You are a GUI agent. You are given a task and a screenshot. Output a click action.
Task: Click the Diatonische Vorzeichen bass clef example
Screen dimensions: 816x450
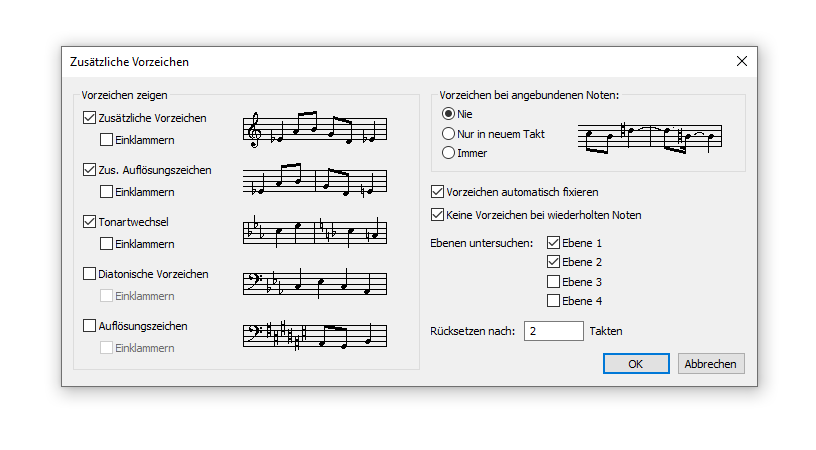(315, 284)
